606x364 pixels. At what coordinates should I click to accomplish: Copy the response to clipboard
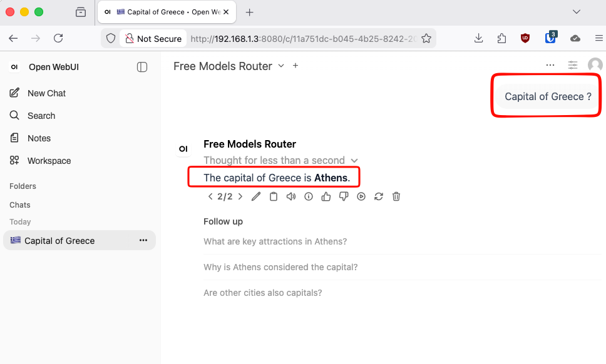[273, 196]
